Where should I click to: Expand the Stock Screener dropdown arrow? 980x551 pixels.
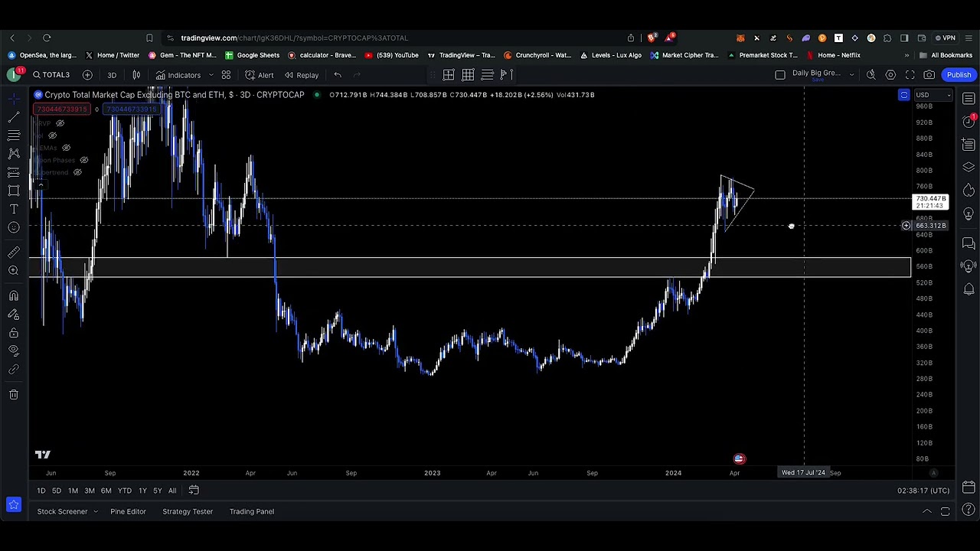tap(96, 511)
